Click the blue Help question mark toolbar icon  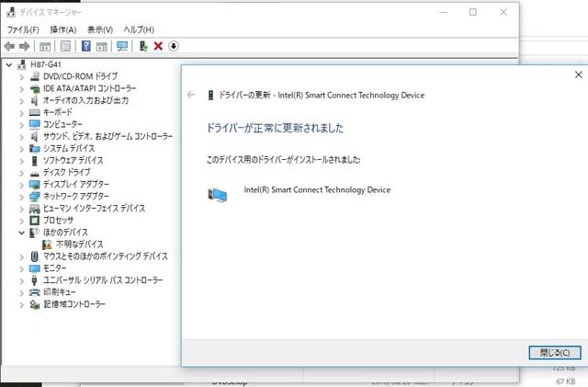[85, 46]
